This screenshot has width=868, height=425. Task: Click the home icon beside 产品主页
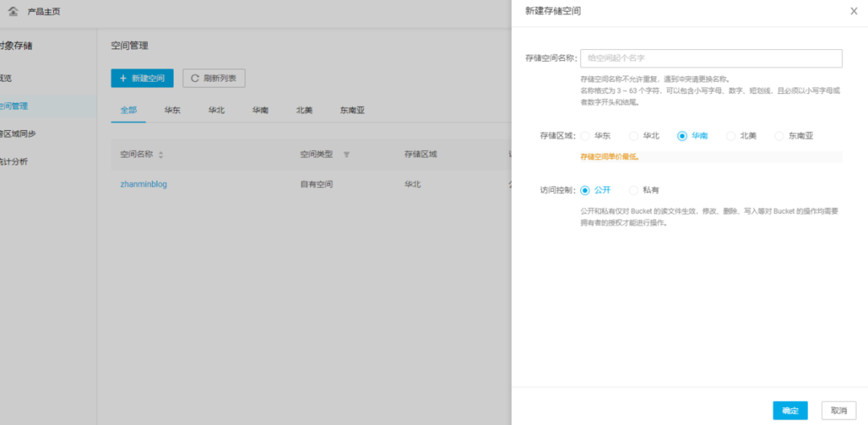click(x=14, y=11)
